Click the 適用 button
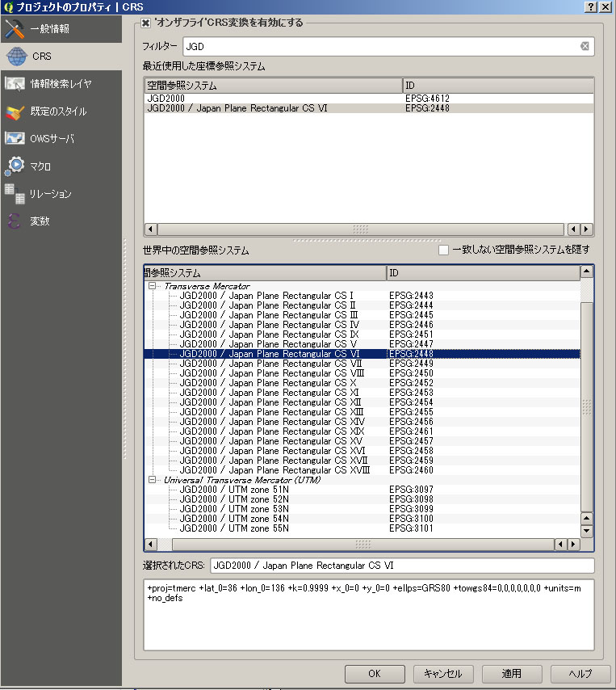The height and width of the screenshot is (690, 616). point(512,674)
